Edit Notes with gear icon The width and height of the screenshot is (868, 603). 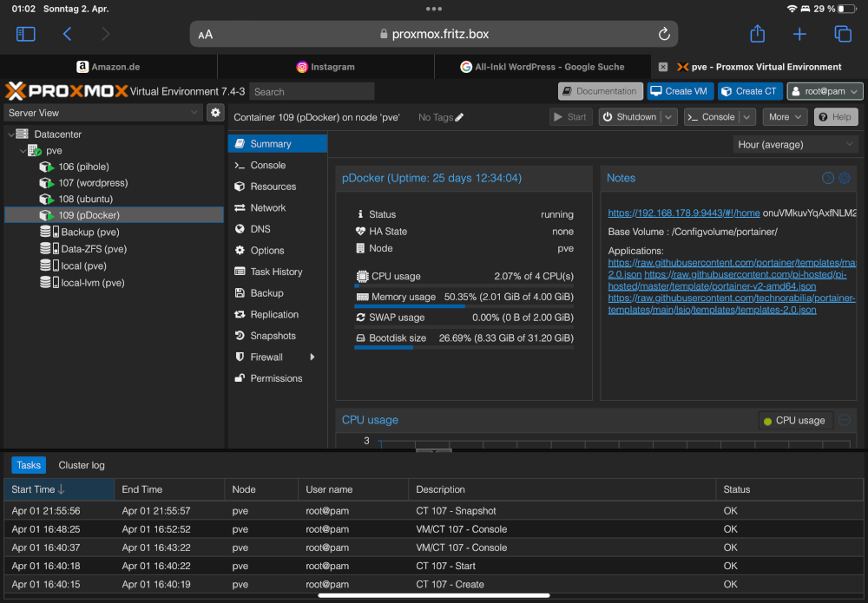(845, 178)
